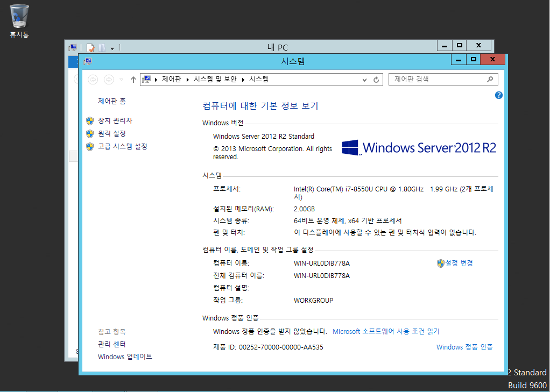Click the 제품 ID 00252-70000-00000-AA535 text
Image resolution: width=550 pixels, height=392 pixels.
pyautogui.click(x=268, y=347)
